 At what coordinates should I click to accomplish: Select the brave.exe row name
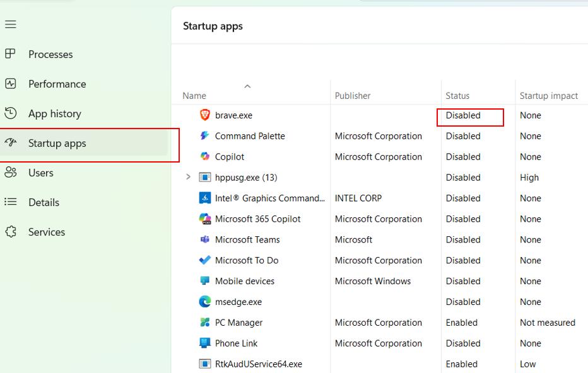[233, 115]
